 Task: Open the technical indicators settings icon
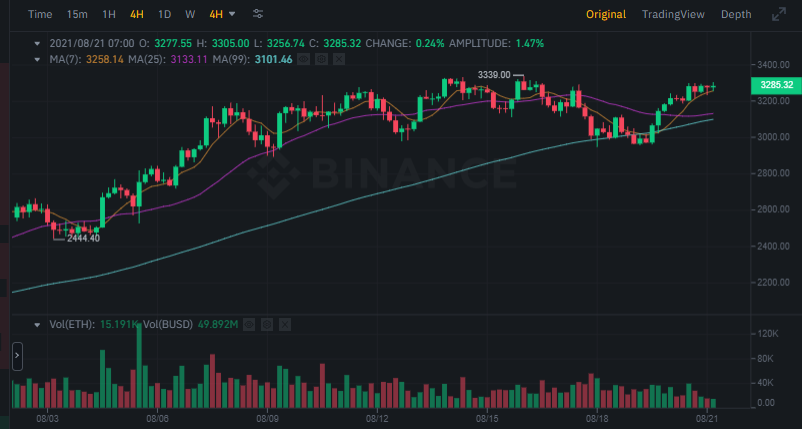click(x=258, y=14)
